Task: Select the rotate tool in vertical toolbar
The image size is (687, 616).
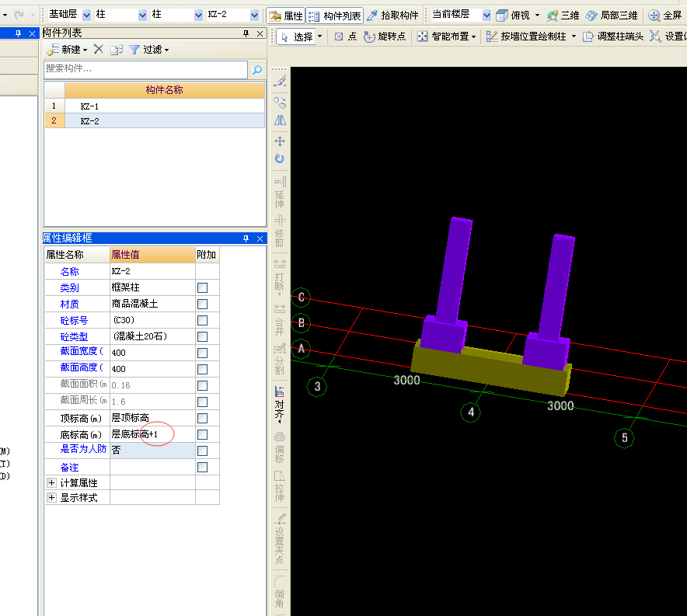Action: click(280, 158)
